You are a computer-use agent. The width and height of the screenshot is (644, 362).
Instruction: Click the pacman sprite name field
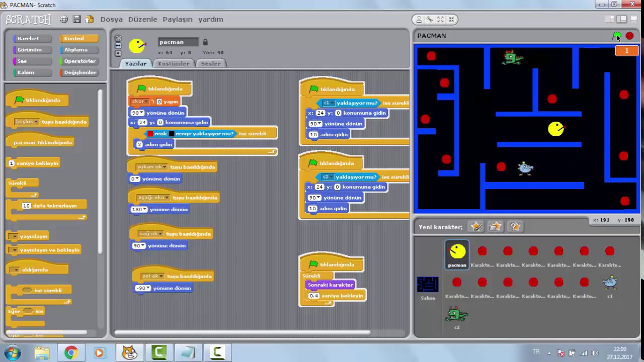click(x=179, y=42)
